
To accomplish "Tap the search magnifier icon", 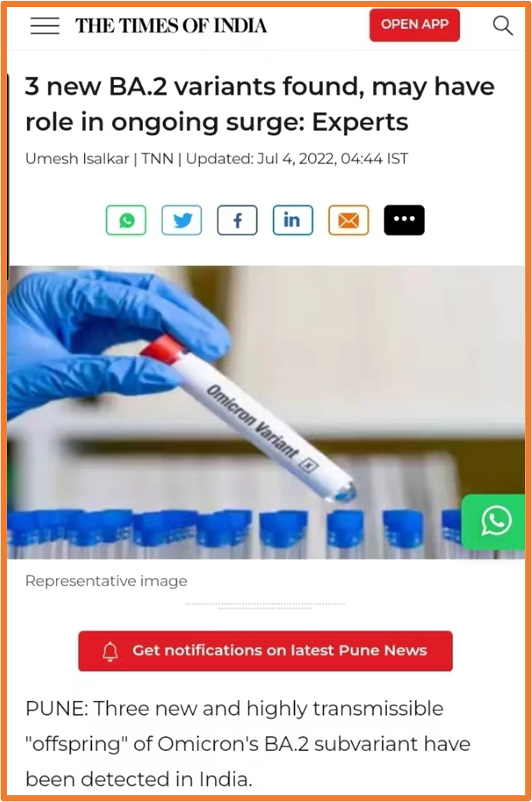I will [503, 25].
